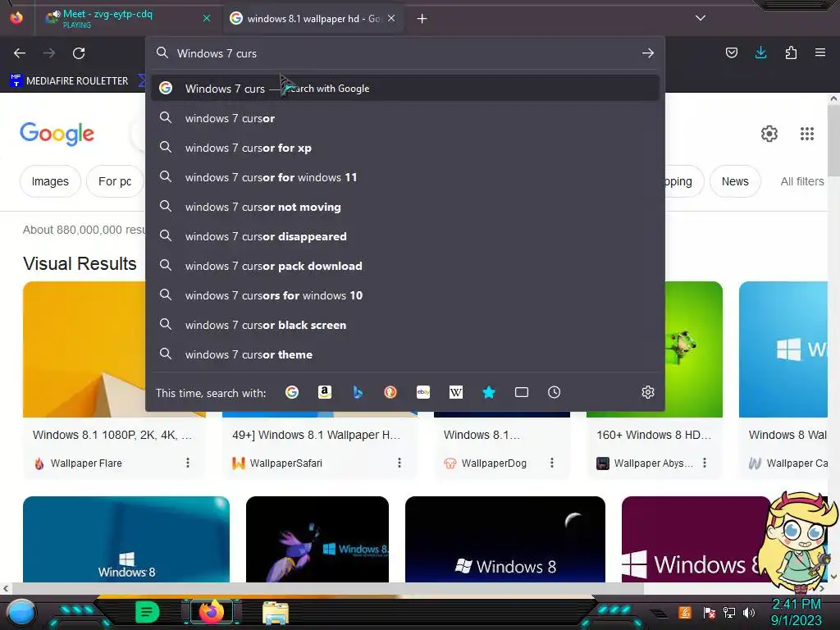Open the green frog wallpaper thumbnail

694,349
